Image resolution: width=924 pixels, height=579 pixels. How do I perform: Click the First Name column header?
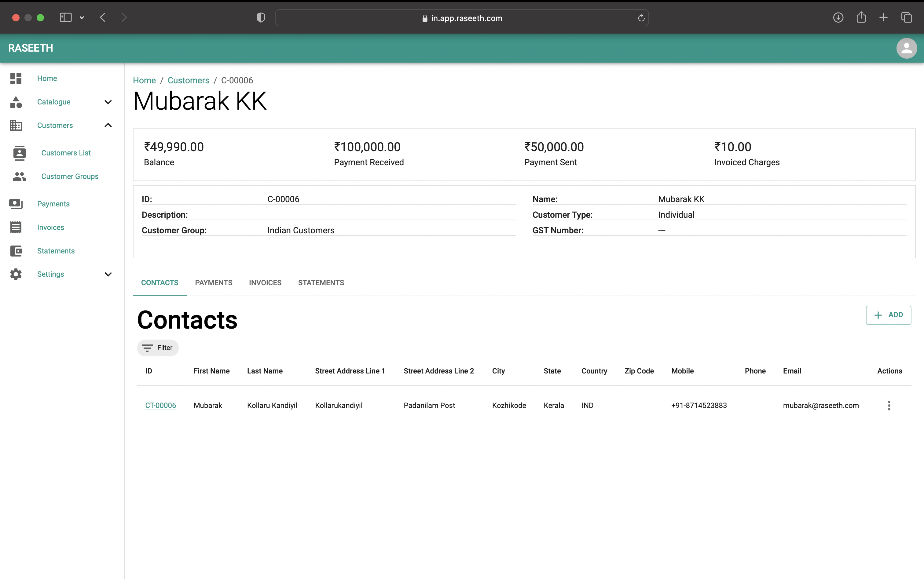(x=211, y=371)
